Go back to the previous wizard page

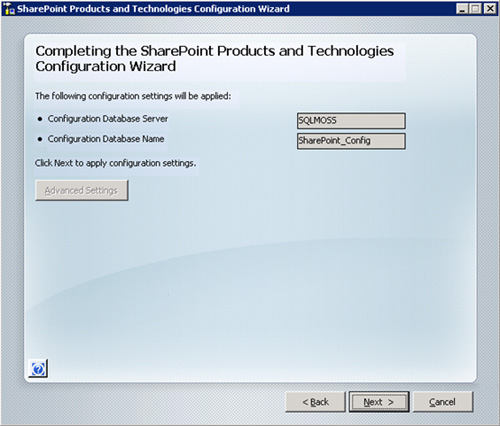(x=315, y=402)
